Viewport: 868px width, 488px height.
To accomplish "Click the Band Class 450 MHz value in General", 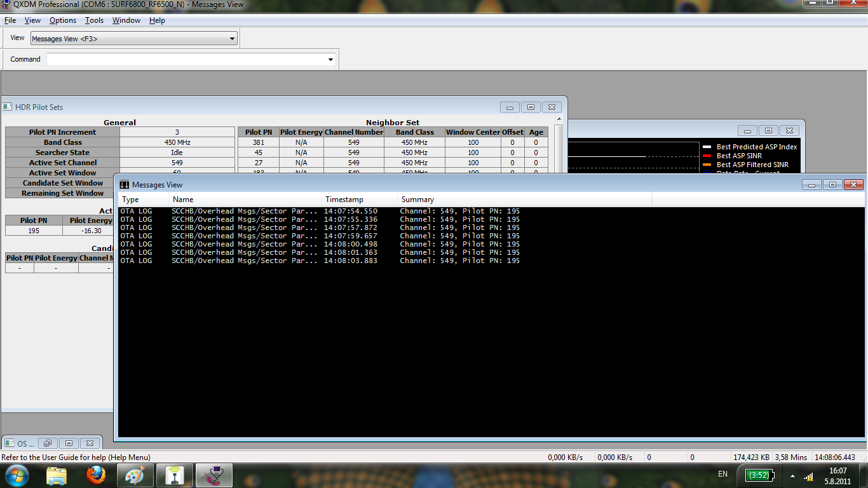I will [x=177, y=142].
